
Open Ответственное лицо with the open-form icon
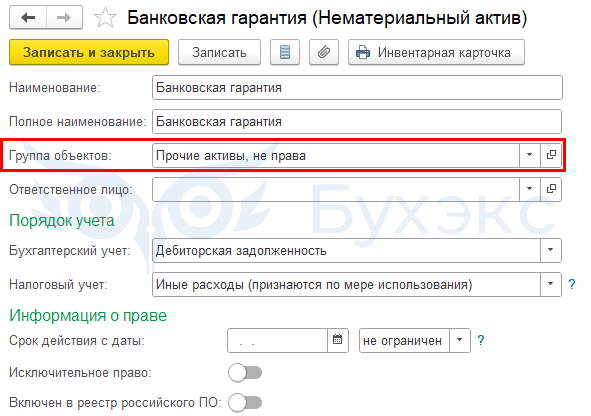(x=551, y=189)
